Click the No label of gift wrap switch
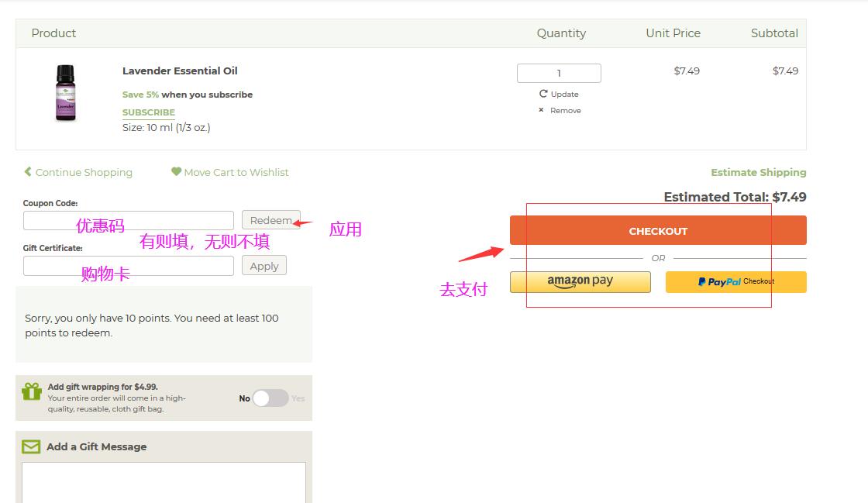This screenshot has width=868, height=503. pos(244,398)
